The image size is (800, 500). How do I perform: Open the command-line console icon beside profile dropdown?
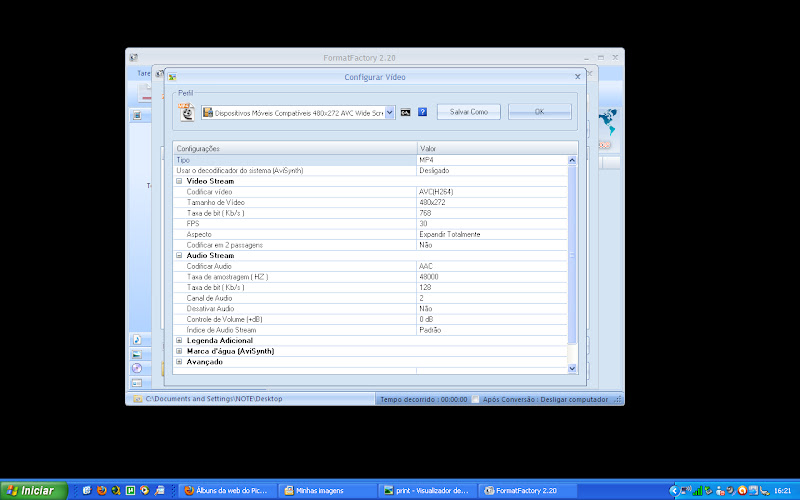click(405, 112)
